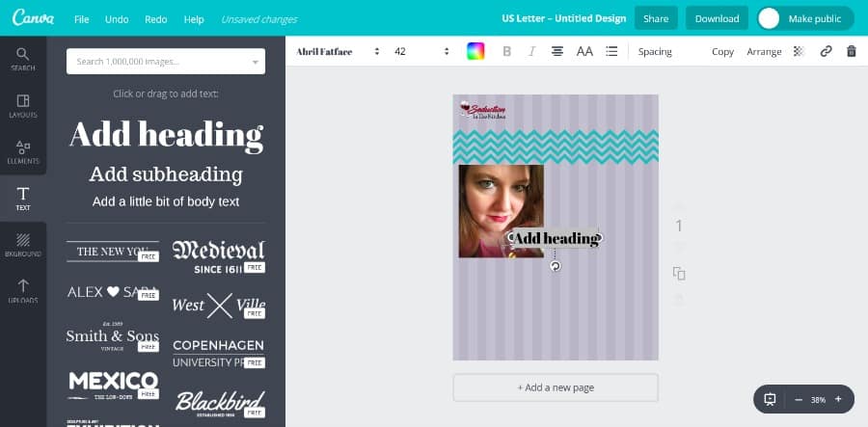This screenshot has height=427, width=868.
Task: Toggle bold text formatting
Action: (506, 51)
